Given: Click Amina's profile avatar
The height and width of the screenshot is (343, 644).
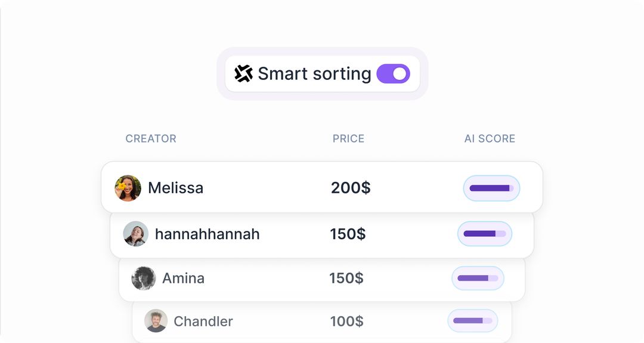Looking at the screenshot, I should coord(144,278).
